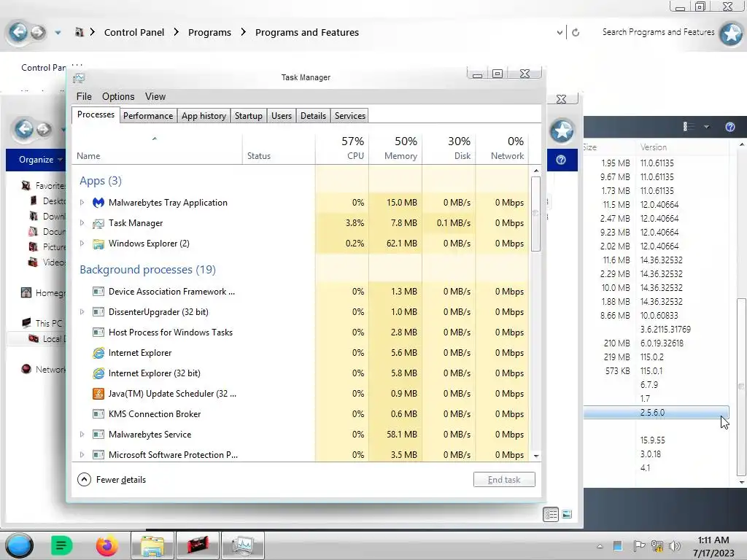Expand the DissenterUpgrader (32 bit) process
Screen dimensions: 747x560
click(82, 312)
